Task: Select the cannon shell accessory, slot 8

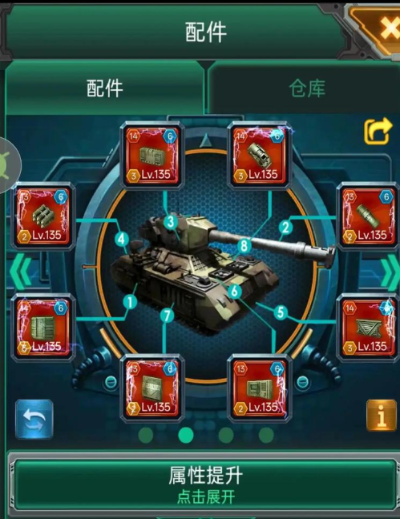Action: click(x=259, y=155)
